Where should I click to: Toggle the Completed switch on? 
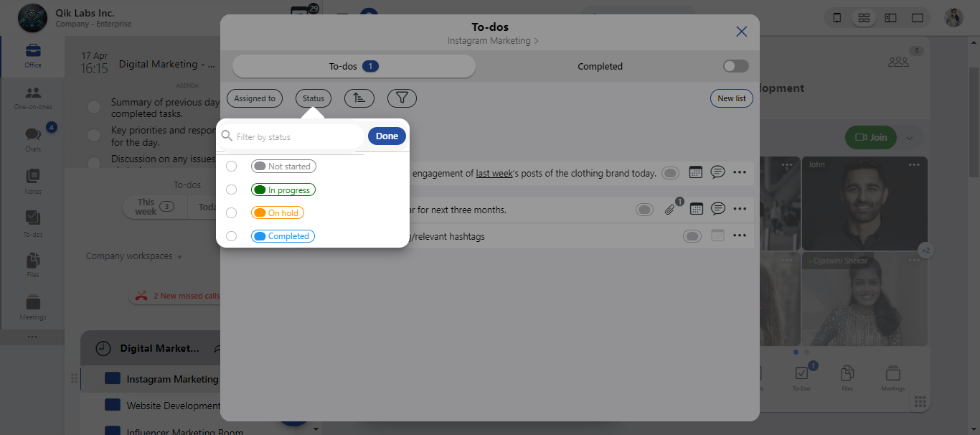point(735,66)
